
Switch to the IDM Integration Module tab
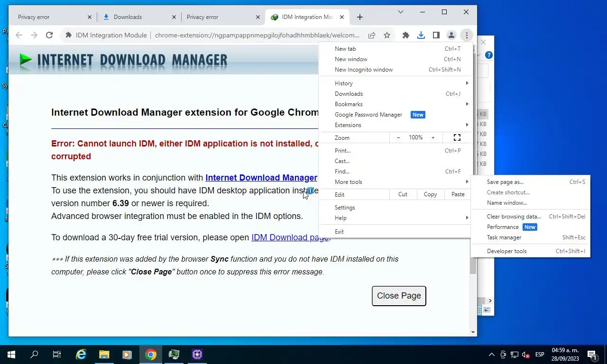point(307,17)
